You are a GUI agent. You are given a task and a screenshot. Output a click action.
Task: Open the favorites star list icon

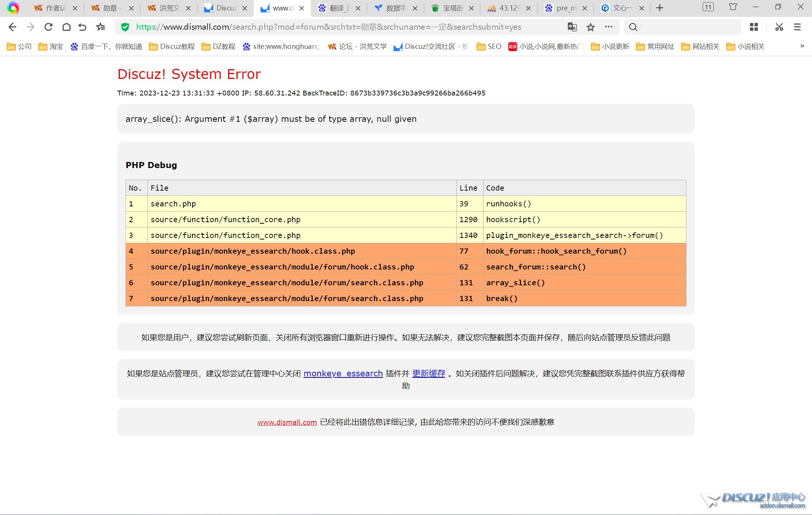(x=100, y=27)
